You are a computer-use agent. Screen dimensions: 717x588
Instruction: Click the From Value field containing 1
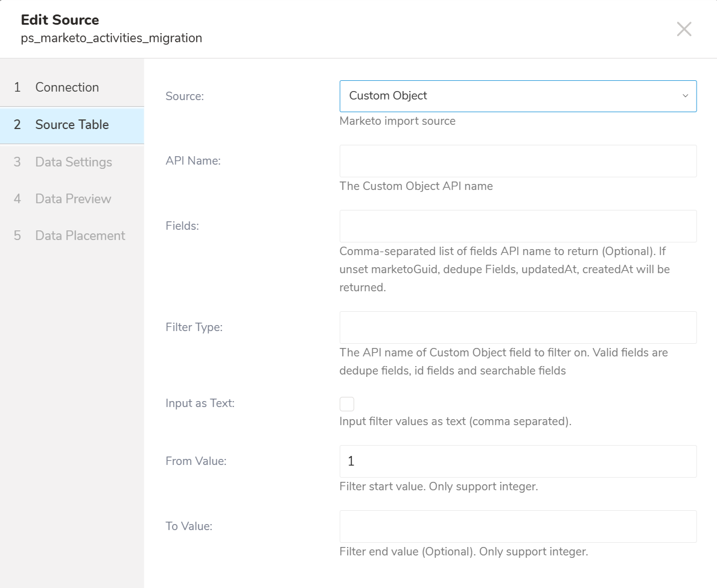coord(518,461)
